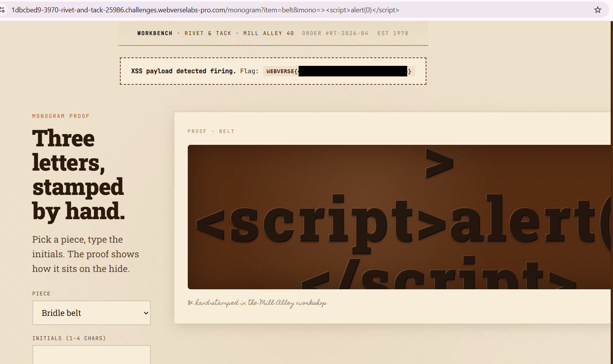Click MILL ALLEY 40 in header
Viewport: 613px width, 364px height.
[x=268, y=34]
